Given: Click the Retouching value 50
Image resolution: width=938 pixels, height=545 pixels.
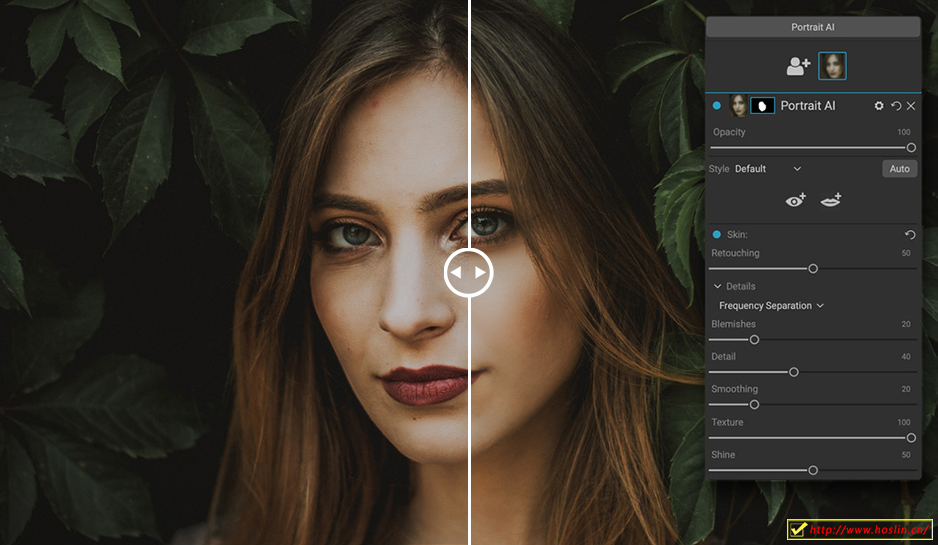Looking at the screenshot, I should 906,253.
